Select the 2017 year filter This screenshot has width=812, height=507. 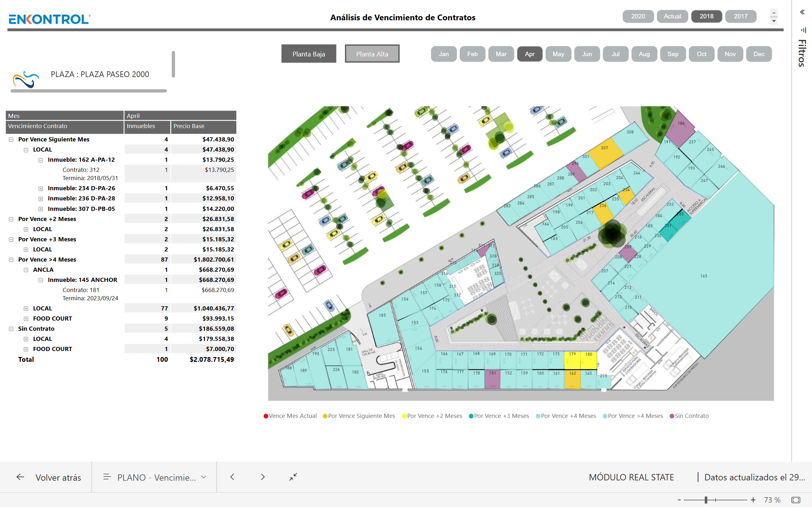(x=741, y=16)
